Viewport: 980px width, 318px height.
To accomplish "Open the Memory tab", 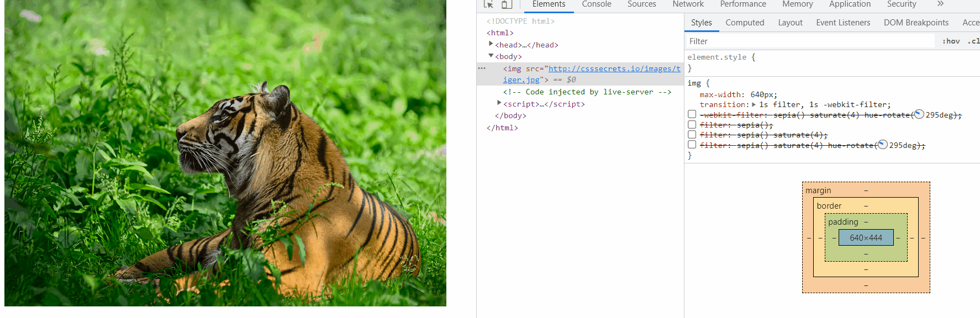I will pos(797,4).
